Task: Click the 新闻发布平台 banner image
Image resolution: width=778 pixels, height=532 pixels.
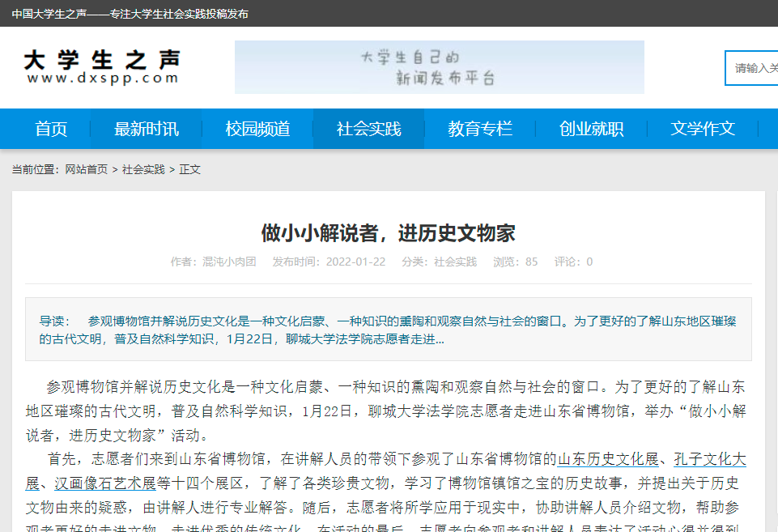Action: (x=439, y=67)
